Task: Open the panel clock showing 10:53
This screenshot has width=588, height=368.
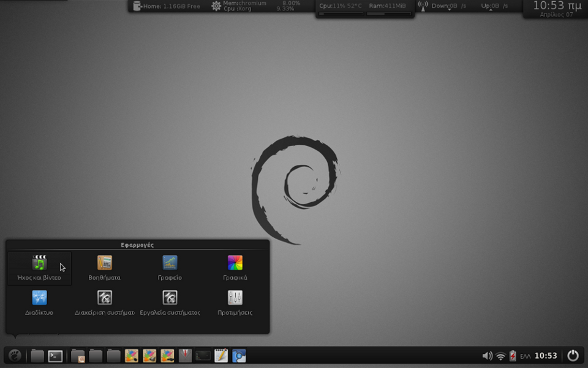Action: 546,356
